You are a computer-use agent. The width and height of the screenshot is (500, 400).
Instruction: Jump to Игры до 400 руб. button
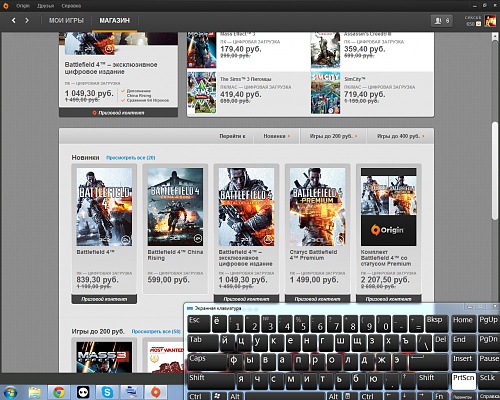point(400,136)
